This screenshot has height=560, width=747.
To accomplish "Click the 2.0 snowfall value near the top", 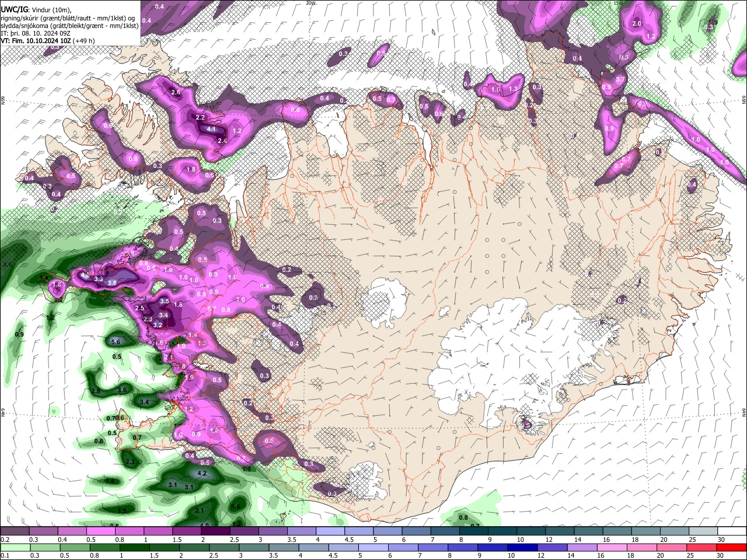I will pos(637,23).
